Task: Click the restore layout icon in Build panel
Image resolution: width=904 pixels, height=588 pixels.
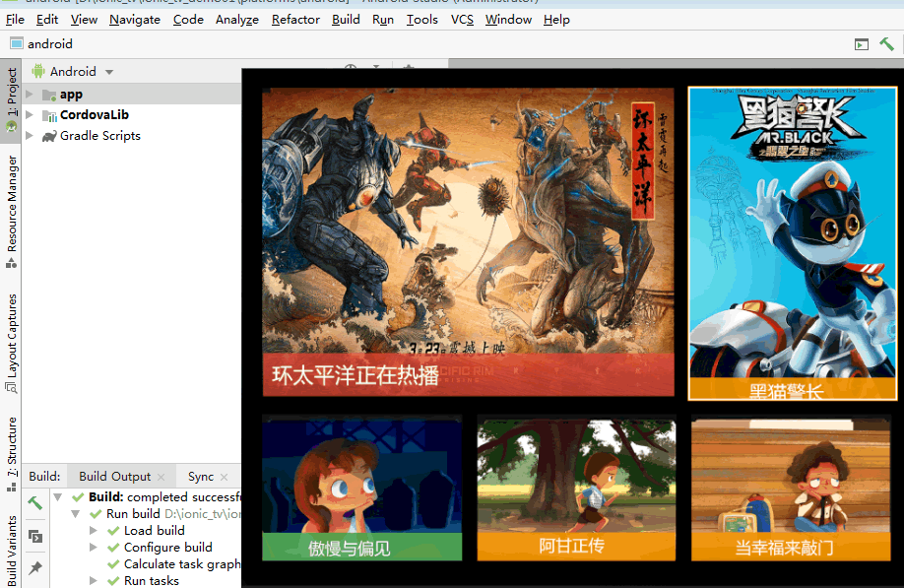Action: click(35, 537)
